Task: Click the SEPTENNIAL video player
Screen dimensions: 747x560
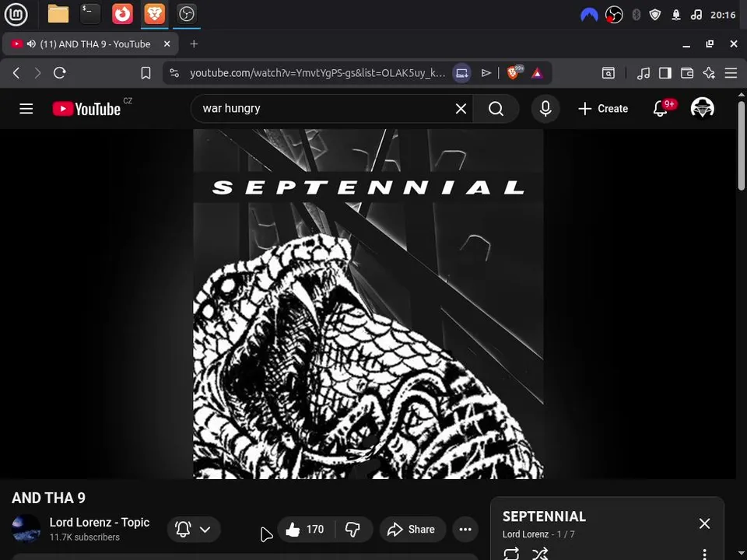Action: point(368,304)
